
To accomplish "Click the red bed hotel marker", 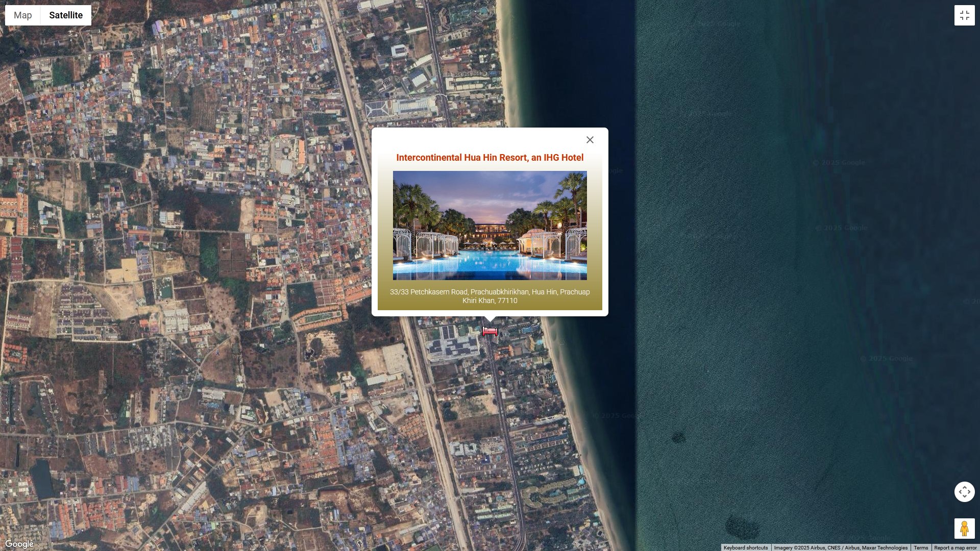I will pos(489,332).
